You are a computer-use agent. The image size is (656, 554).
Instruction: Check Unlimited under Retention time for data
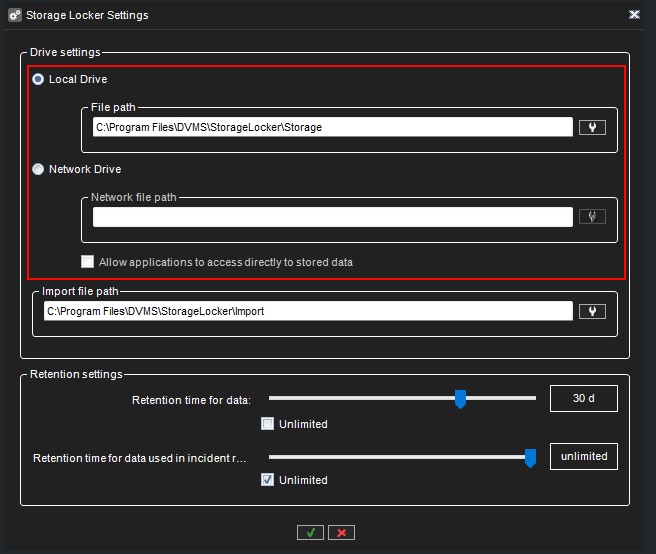tap(267, 423)
